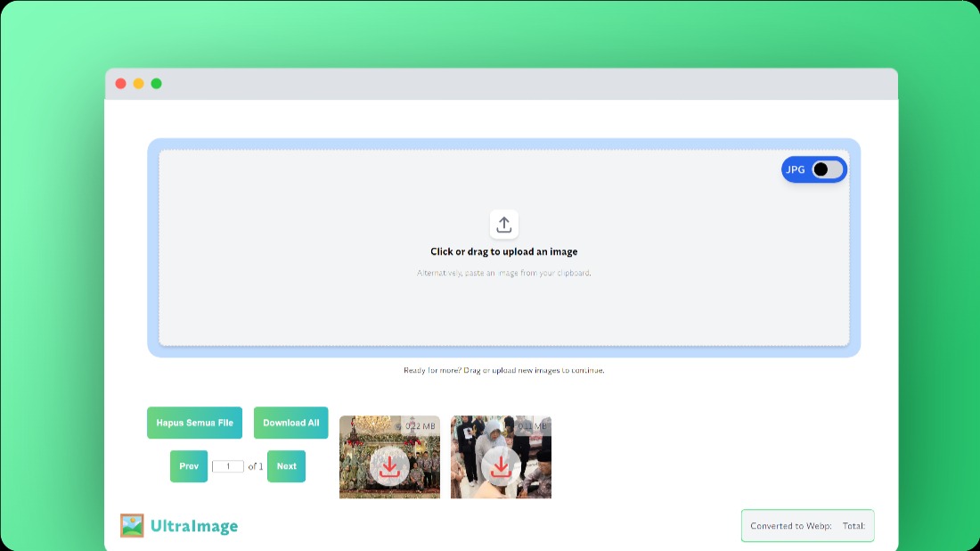The width and height of the screenshot is (980, 551).
Task: Click the upload arrow icon
Action: point(503,224)
